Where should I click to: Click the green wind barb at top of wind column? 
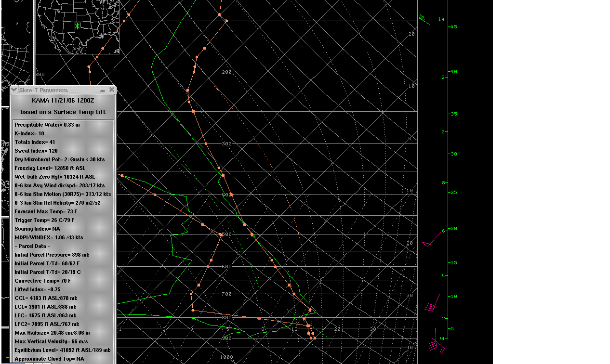(424, 19)
